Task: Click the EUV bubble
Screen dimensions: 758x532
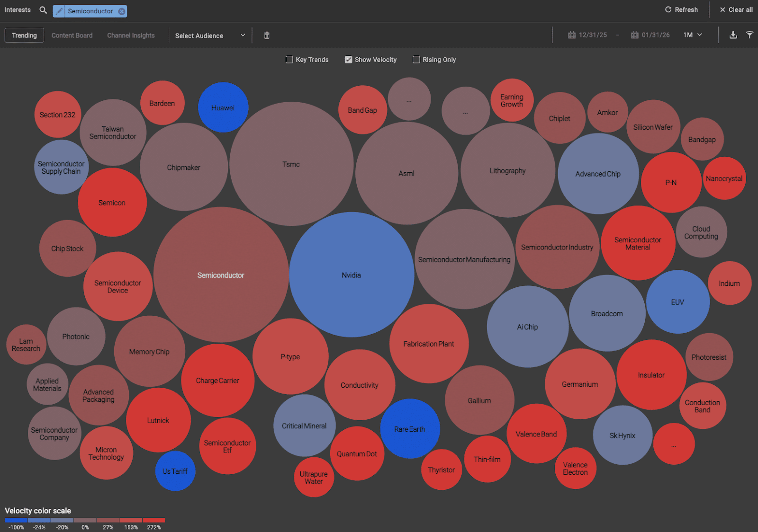Action: [678, 302]
